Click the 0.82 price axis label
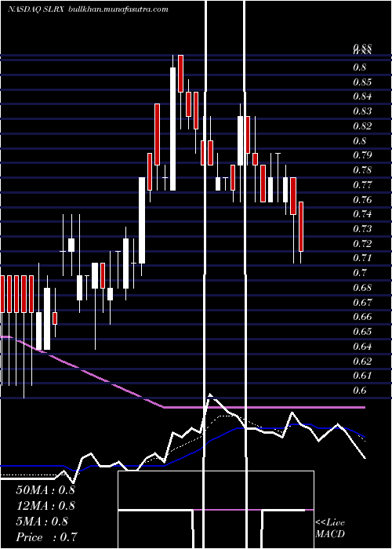Image resolution: width=392 pixels, height=549 pixels. point(362,126)
